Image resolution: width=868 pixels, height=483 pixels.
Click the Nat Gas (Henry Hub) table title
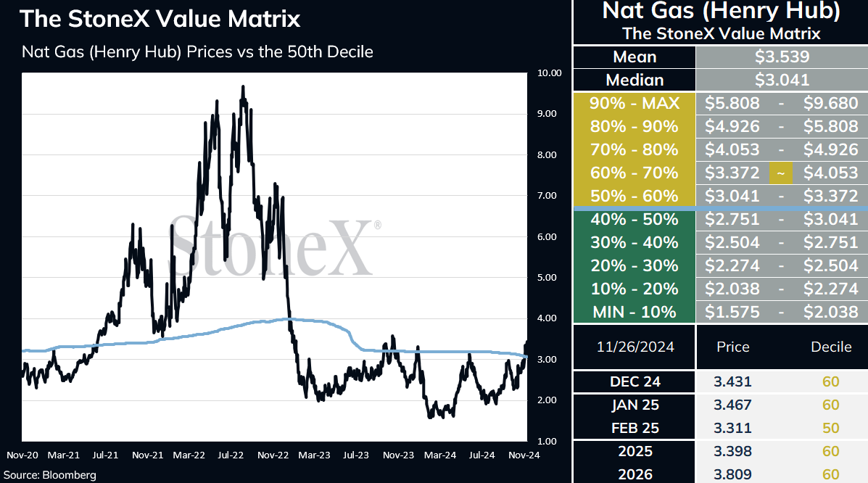coord(721,11)
